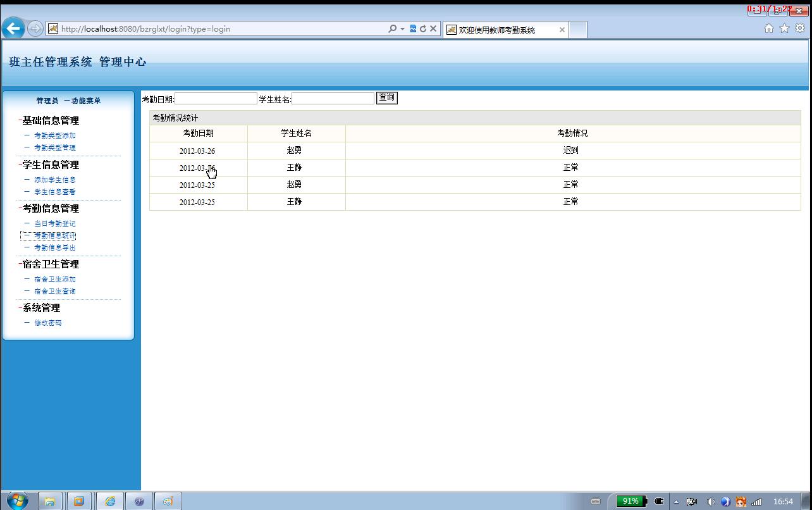Collapse the 基础信息管理 section heading
Viewport: 812px width, 510px height.
tap(50, 120)
